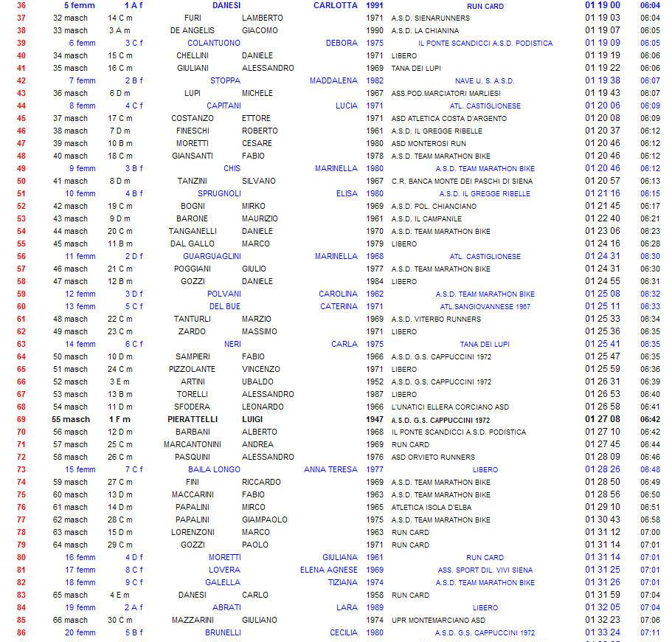Select row number 69 in red
The height and width of the screenshot is (642, 672).
[21, 419]
